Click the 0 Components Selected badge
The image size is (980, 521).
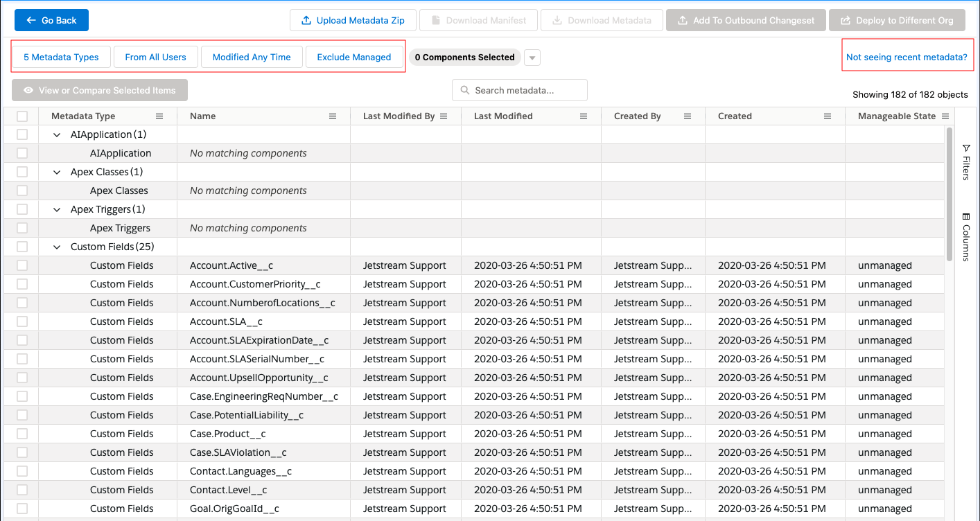pos(464,58)
